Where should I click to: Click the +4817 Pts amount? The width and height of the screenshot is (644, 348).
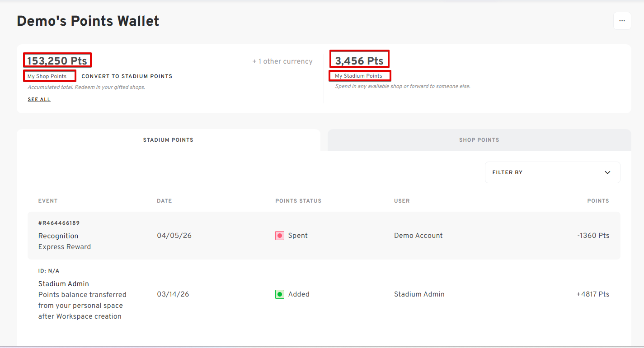(x=592, y=294)
